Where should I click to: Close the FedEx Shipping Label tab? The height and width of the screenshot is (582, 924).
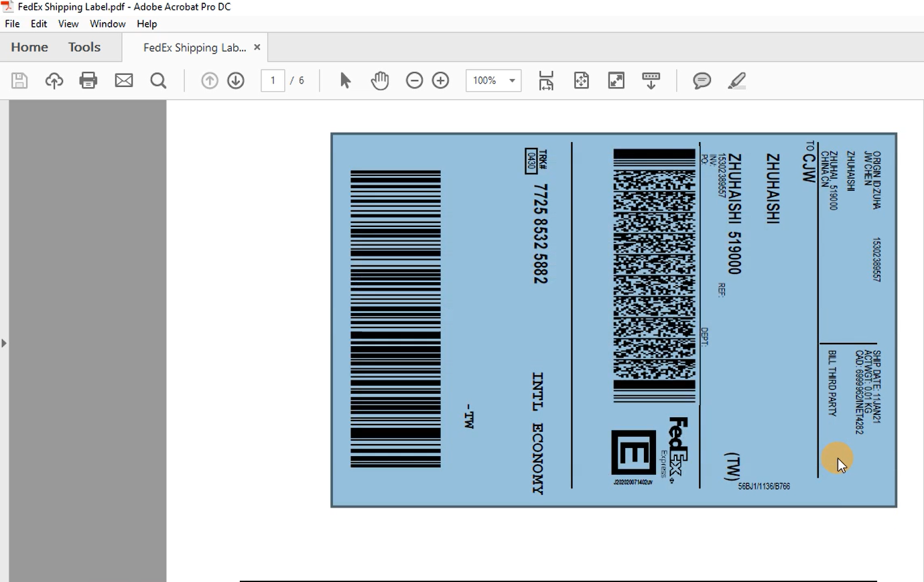point(257,48)
